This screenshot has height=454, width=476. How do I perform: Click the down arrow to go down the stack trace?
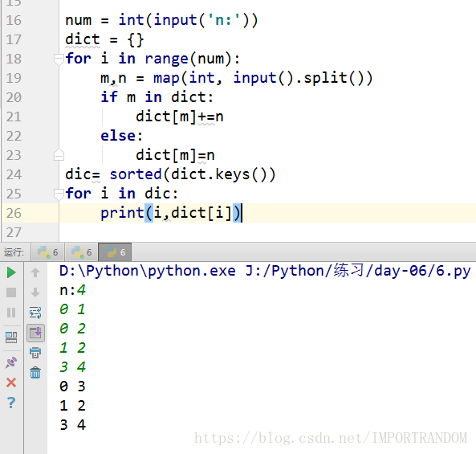35,292
